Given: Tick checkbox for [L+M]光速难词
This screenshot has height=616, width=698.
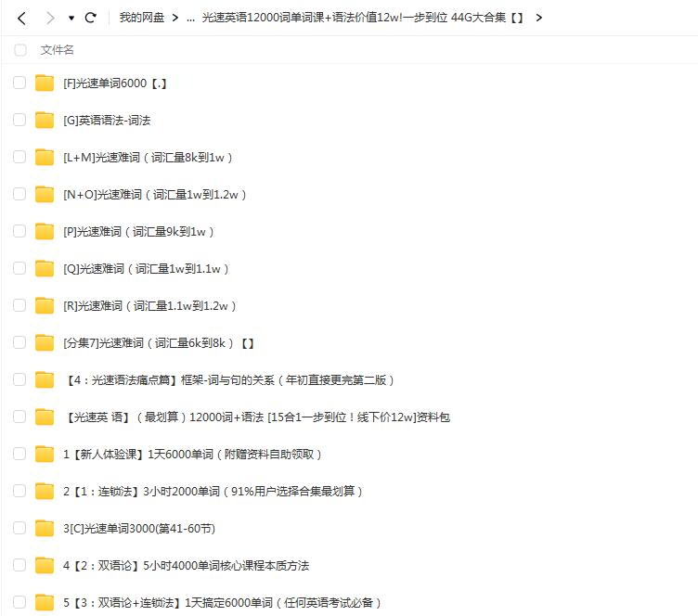Looking at the screenshot, I should click(x=19, y=157).
